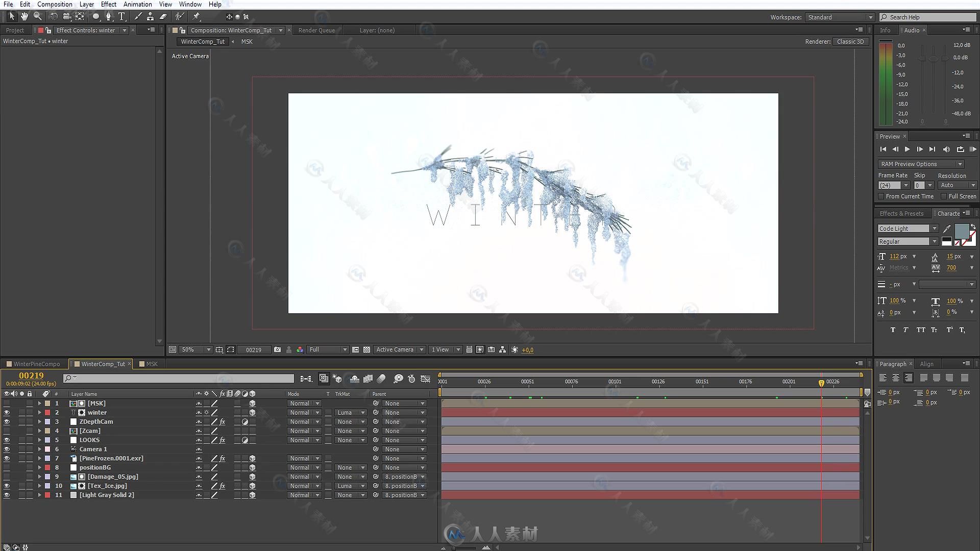Enable From Current Time checkbox
Image resolution: width=980 pixels, height=551 pixels.
coord(881,196)
